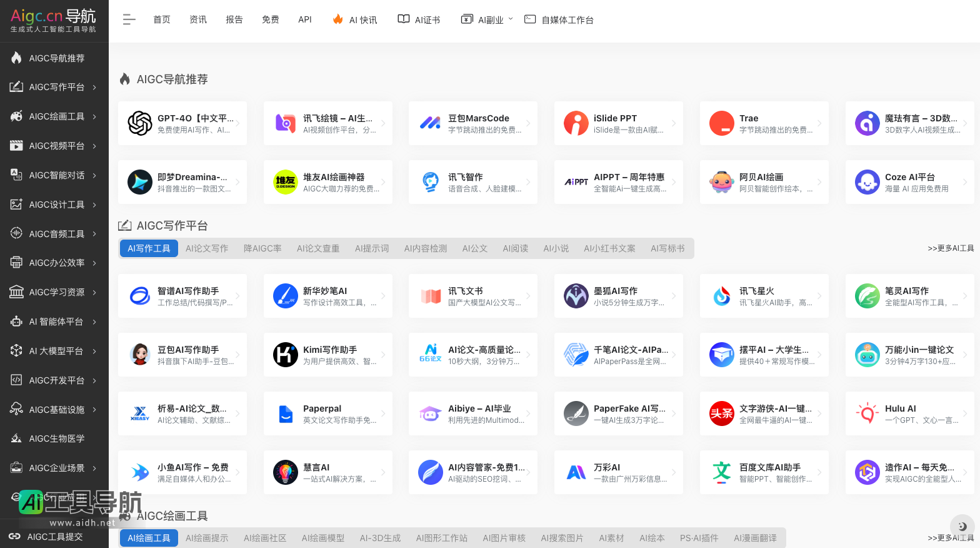
Task: Switch to the AI论文写作 tab
Action: pyautogui.click(x=207, y=248)
